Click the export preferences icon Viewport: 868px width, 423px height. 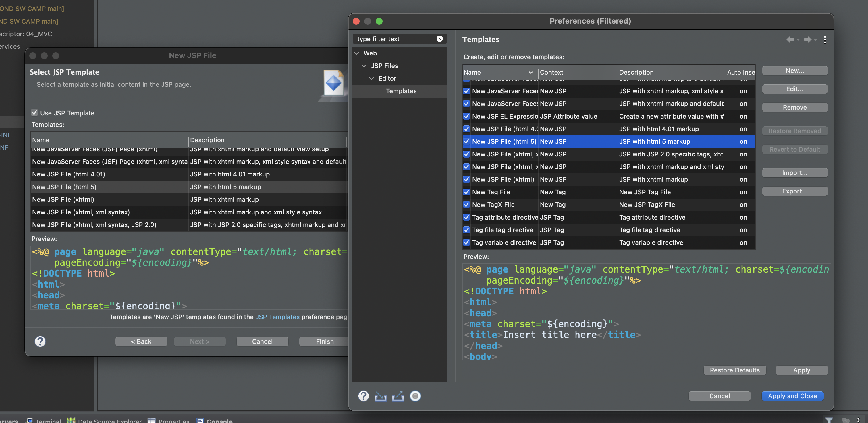[398, 396]
